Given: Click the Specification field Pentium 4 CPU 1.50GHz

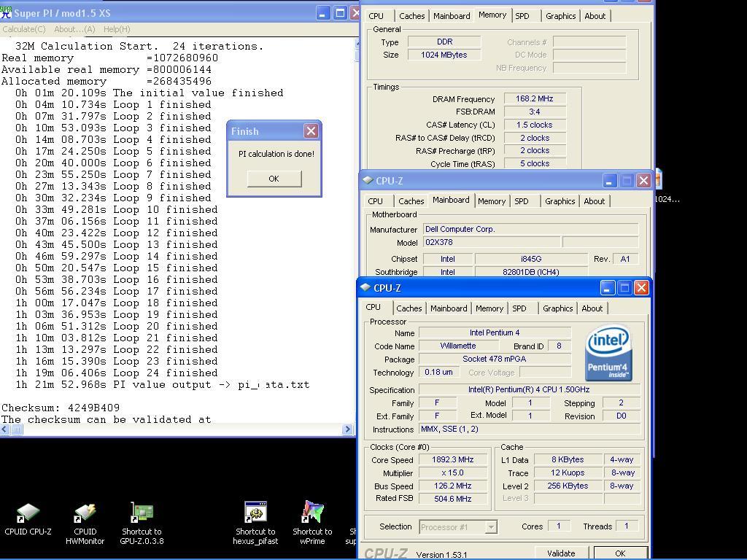Looking at the screenshot, I should (x=529, y=389).
